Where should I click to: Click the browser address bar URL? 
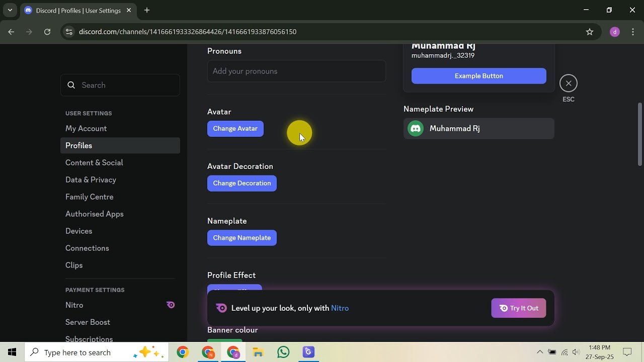(188, 32)
